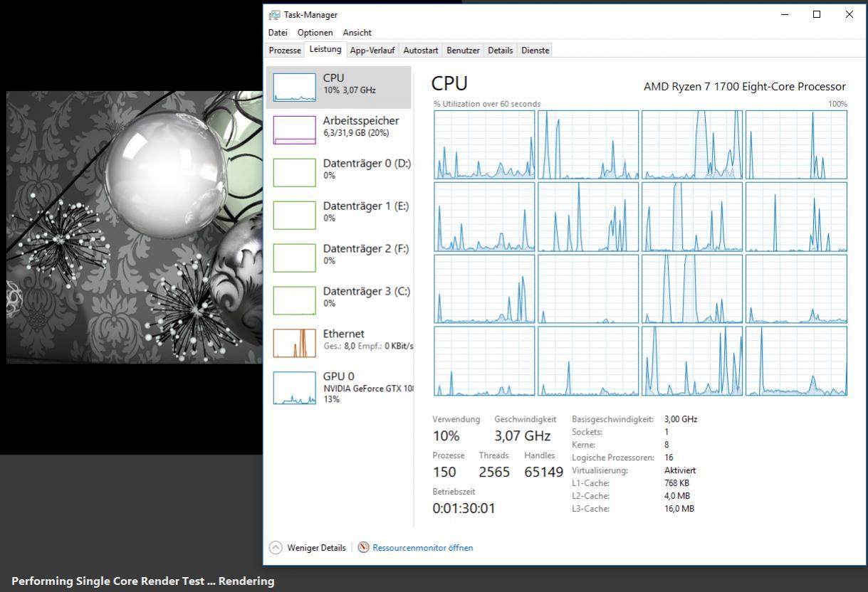
Task: Select CPU mini graph in sidebar
Action: click(294, 87)
